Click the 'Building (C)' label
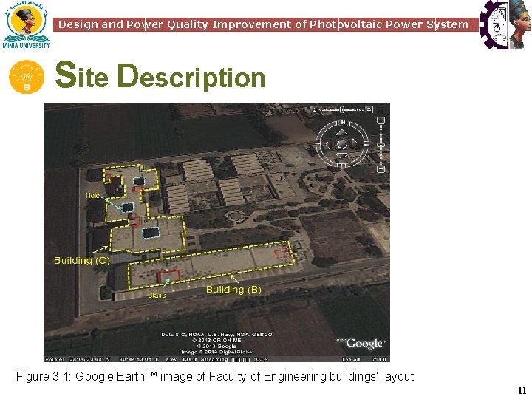The height and width of the screenshot is (399, 532). pyautogui.click(x=82, y=260)
